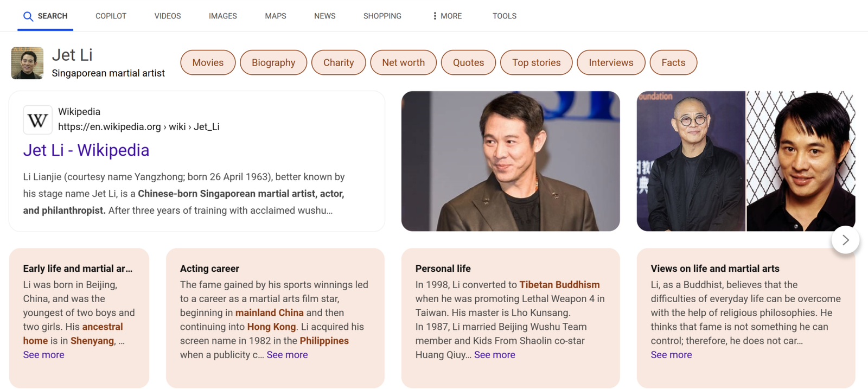The height and width of the screenshot is (389, 868).
Task: Click the next arrow on the image carousel
Action: click(x=845, y=240)
